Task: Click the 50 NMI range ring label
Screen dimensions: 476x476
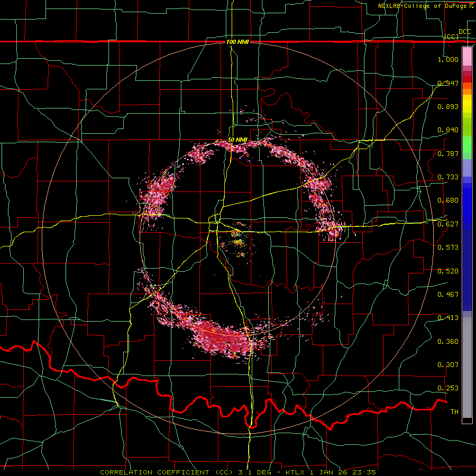Action: point(237,140)
